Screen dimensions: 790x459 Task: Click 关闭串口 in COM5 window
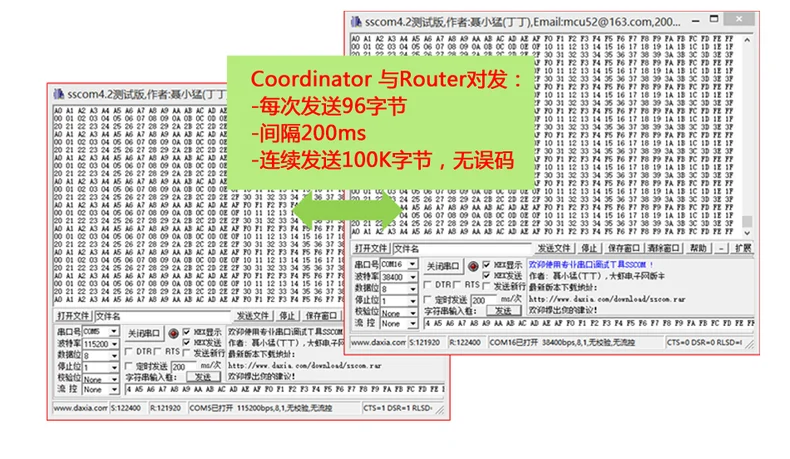(144, 333)
